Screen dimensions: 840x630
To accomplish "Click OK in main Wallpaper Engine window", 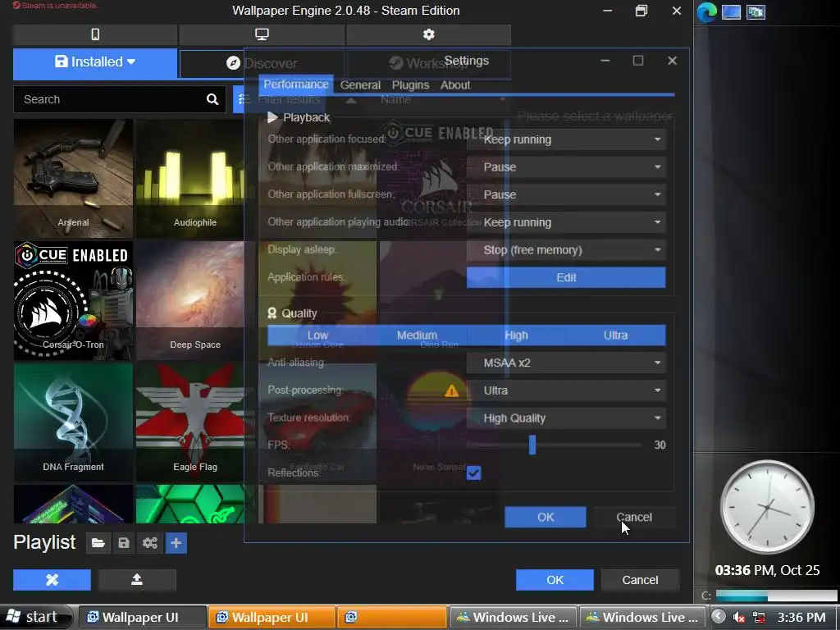I will point(555,580).
